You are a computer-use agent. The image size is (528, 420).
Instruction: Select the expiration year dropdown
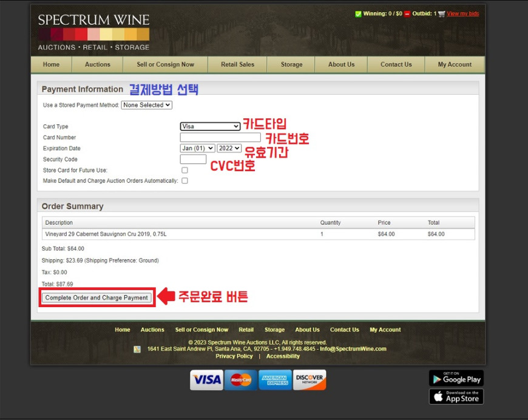pos(229,148)
